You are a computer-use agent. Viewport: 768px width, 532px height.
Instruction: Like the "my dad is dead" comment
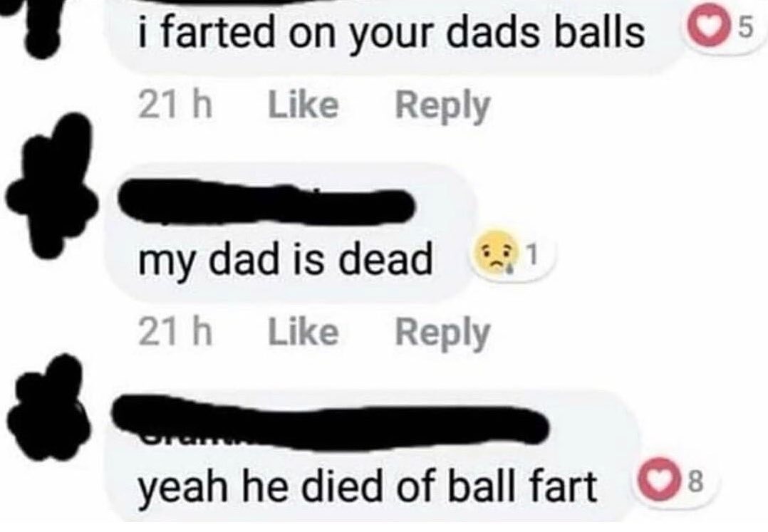point(303,332)
